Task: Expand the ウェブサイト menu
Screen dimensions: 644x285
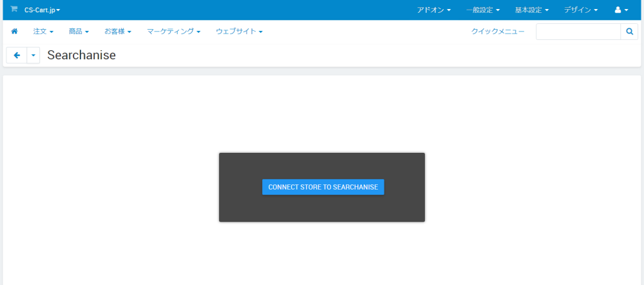Action: point(239,31)
